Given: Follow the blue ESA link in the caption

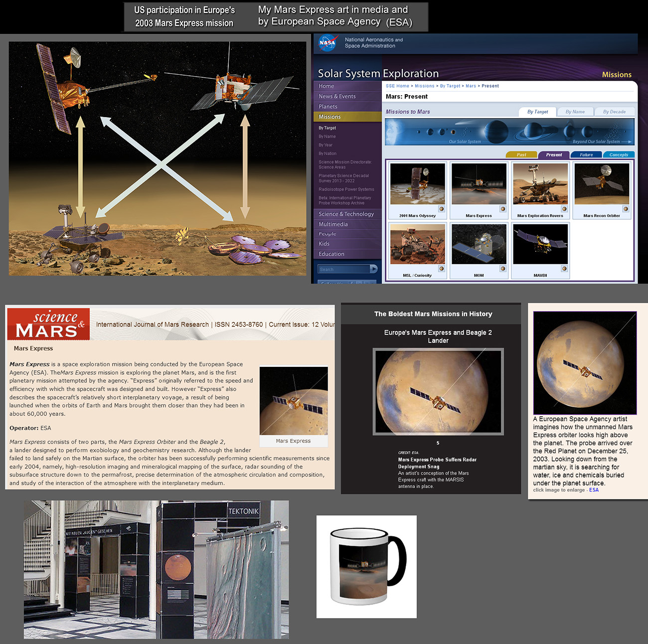Looking at the screenshot, I should tap(594, 490).
